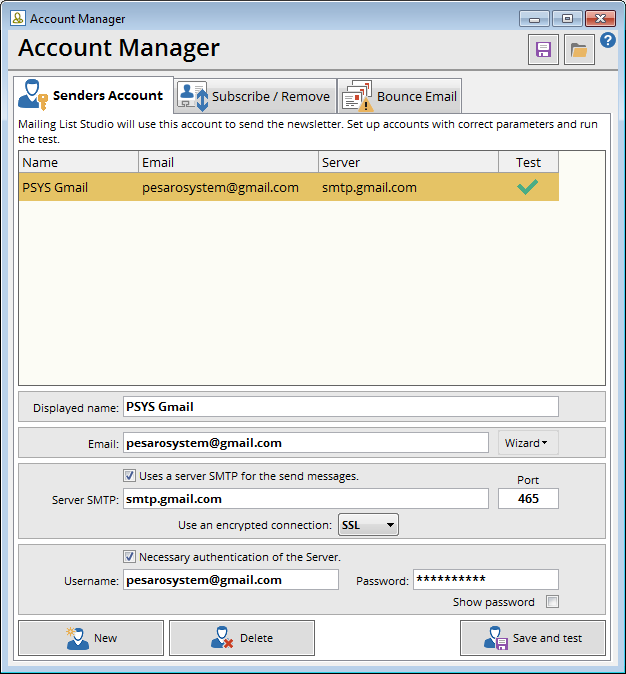Click the Delete account button
This screenshot has width=626, height=674.
[242, 638]
